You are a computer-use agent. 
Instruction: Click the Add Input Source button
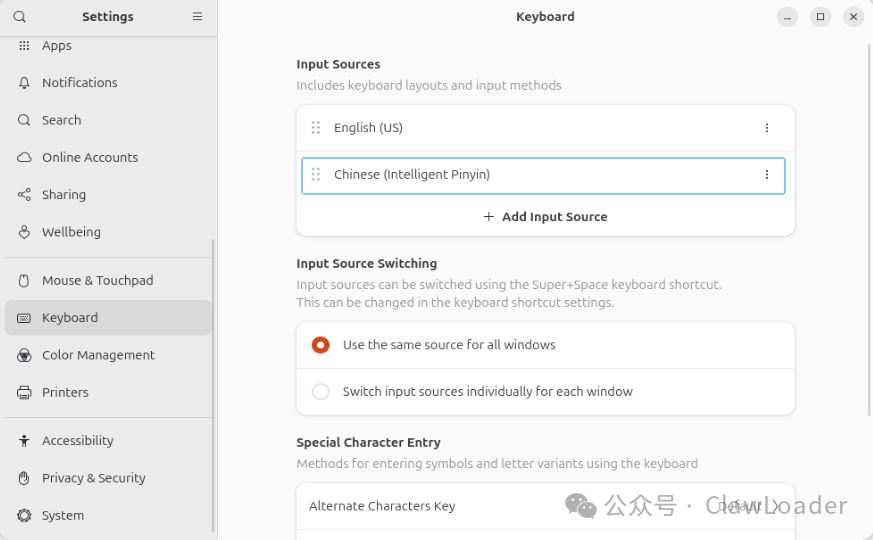545,217
